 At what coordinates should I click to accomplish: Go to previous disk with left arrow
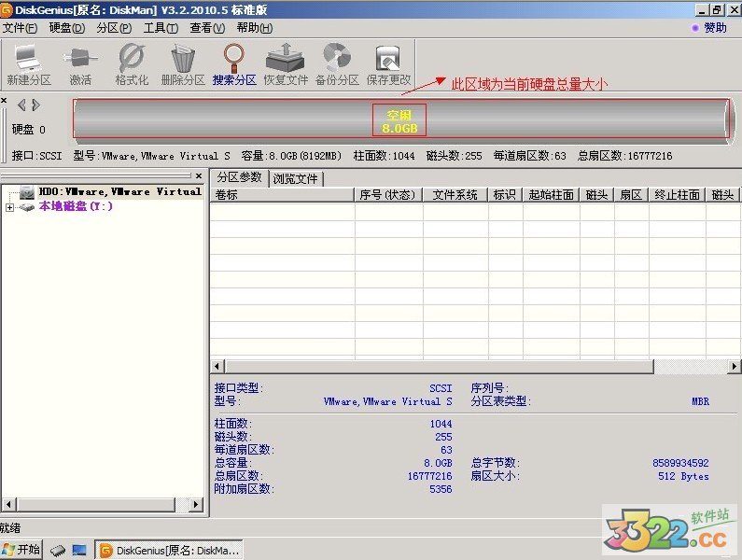[x=21, y=105]
